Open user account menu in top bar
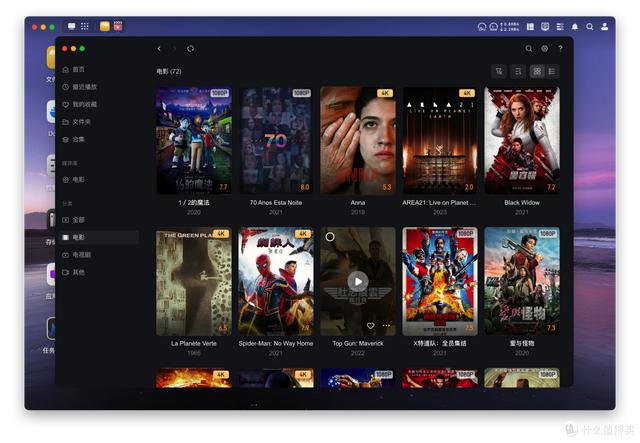This screenshot has width=640, height=443. tap(604, 27)
